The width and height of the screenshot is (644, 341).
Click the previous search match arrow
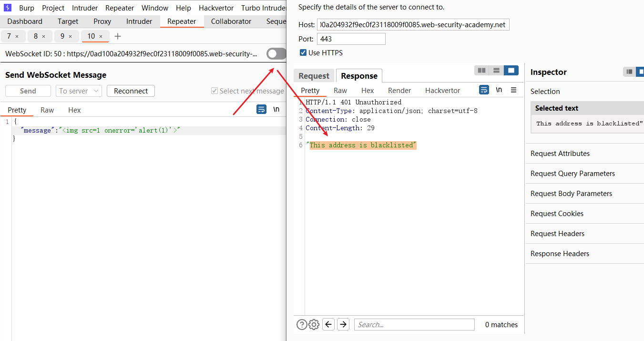point(328,324)
